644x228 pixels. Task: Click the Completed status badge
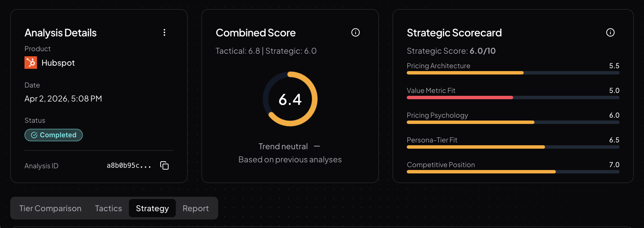point(53,135)
